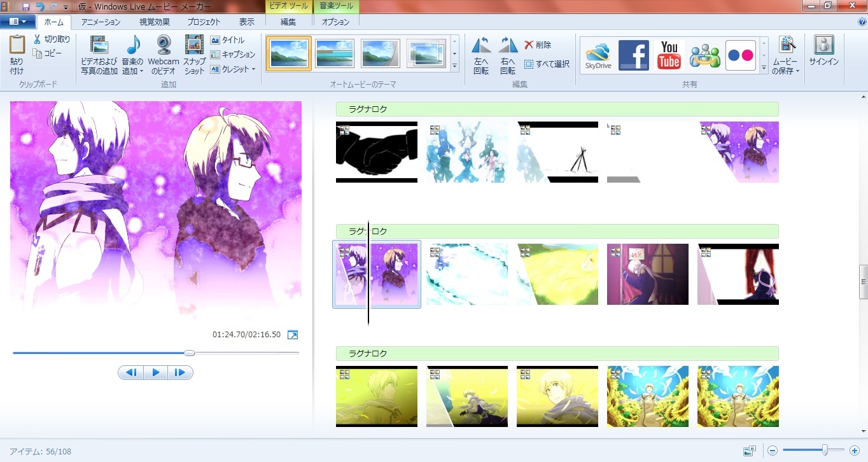Select all items with すべて選択

pyautogui.click(x=547, y=64)
